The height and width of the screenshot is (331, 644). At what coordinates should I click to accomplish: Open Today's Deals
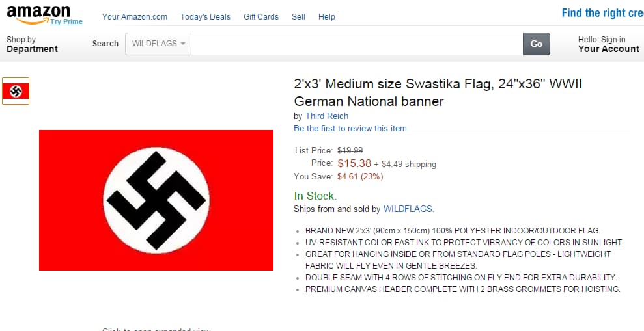coord(205,17)
